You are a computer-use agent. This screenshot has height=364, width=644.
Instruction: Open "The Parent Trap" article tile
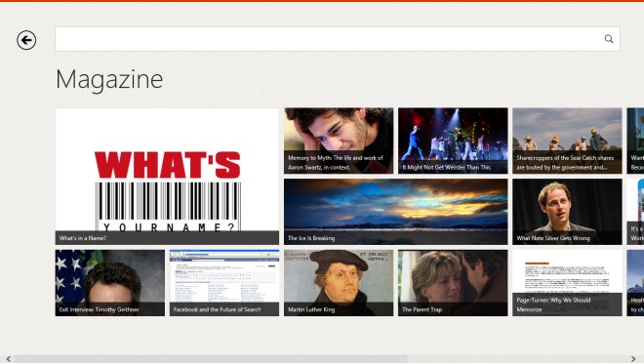[x=453, y=283]
